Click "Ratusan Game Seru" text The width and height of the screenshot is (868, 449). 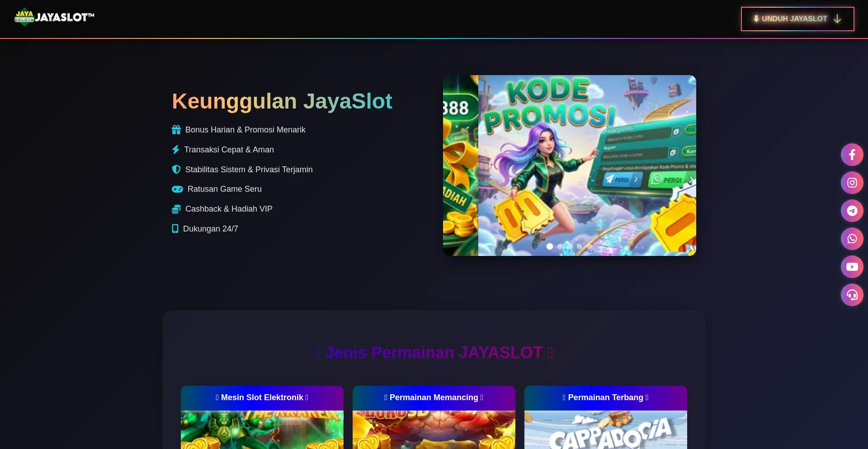[x=225, y=189]
